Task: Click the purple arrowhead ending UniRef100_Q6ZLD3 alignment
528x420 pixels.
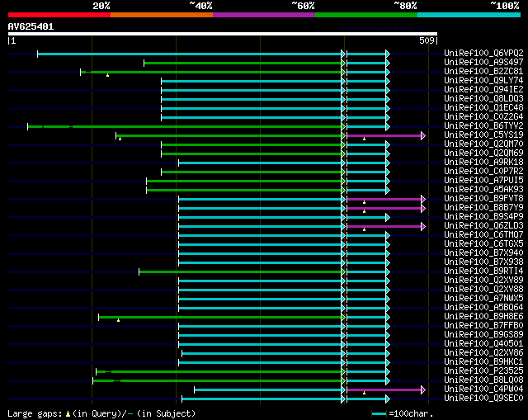Action: (423, 227)
